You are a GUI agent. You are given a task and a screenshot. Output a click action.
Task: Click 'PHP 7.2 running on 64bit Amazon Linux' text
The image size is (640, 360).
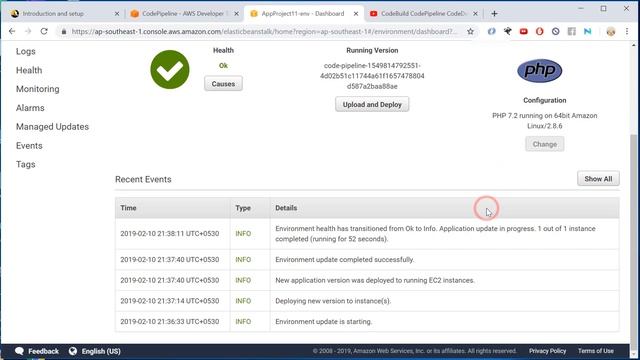(544, 121)
